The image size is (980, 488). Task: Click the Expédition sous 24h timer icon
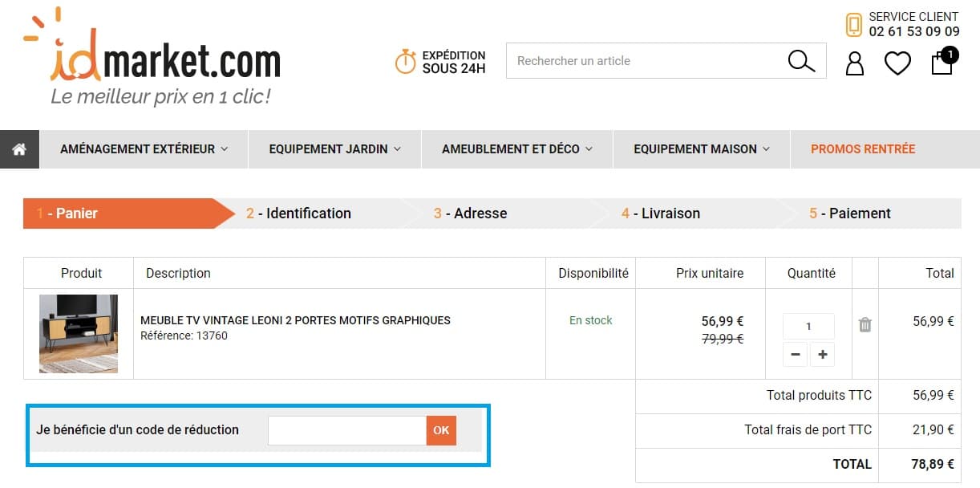[404, 61]
